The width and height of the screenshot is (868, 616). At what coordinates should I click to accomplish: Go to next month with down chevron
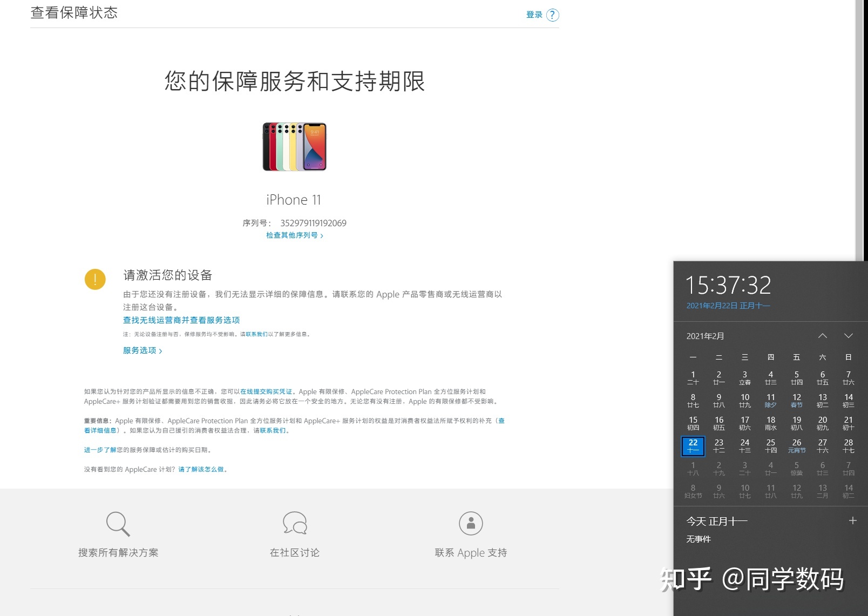click(x=849, y=336)
